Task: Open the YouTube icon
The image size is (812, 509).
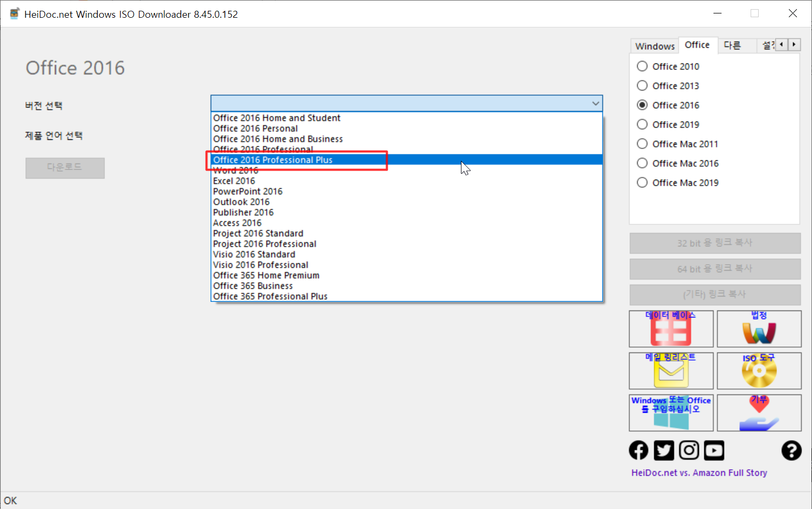Action: click(x=714, y=450)
